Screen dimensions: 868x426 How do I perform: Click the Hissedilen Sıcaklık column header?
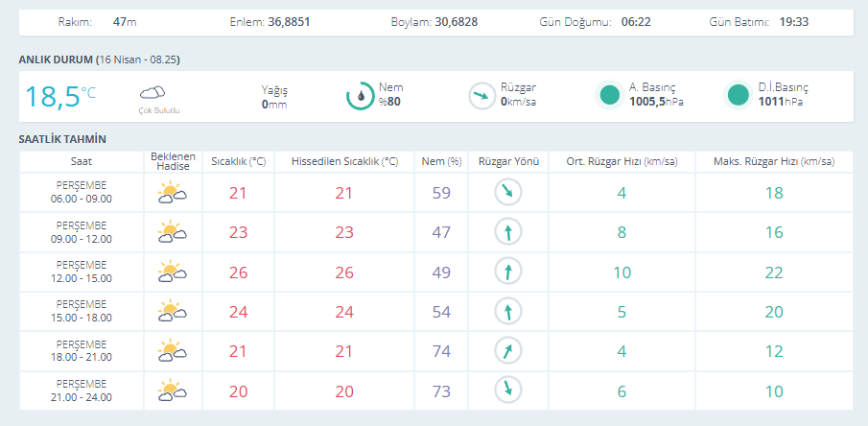[343, 161]
